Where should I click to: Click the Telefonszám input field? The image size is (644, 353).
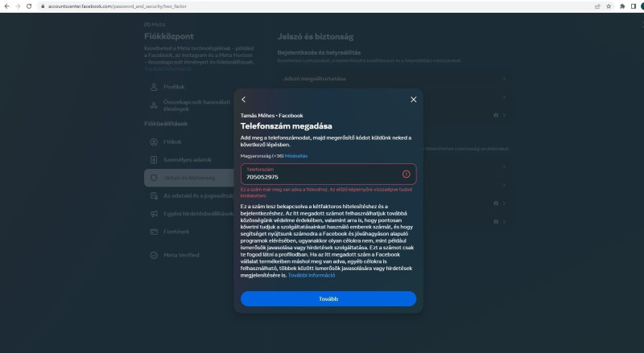[x=328, y=174]
